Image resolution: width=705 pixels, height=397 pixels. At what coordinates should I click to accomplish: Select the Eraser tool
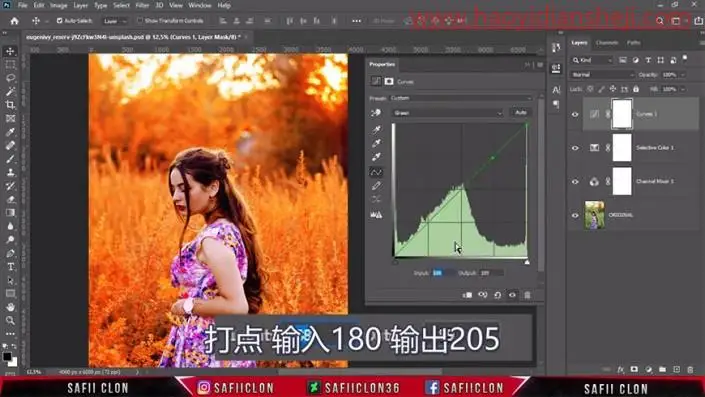click(10, 200)
